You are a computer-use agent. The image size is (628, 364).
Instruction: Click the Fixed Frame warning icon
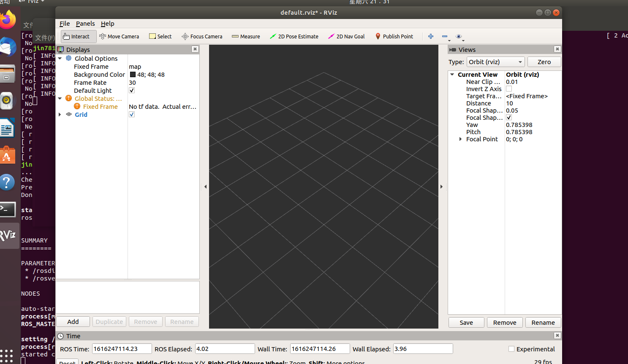tap(77, 106)
